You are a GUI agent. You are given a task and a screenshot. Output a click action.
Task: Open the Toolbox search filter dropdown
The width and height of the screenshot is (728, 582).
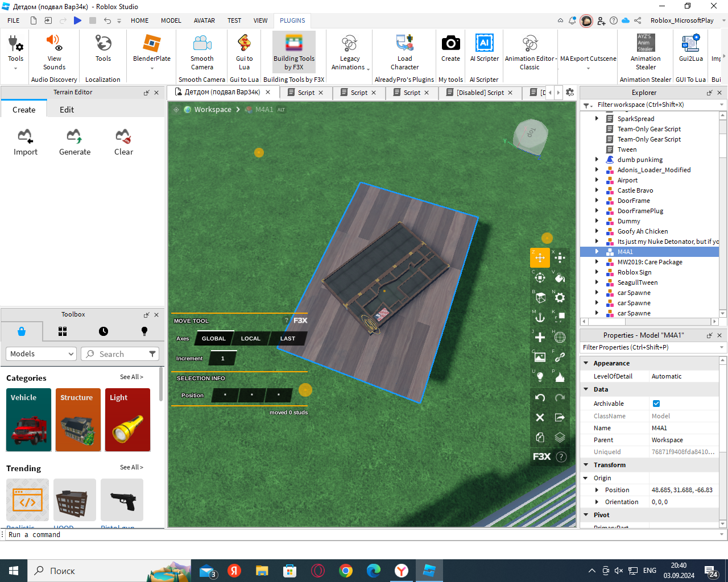tap(152, 354)
